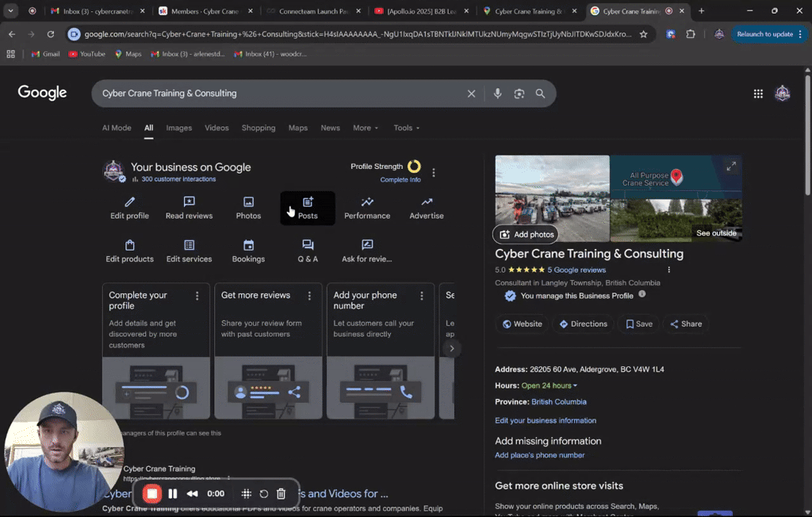
Task: Open Read reviews
Action: pyautogui.click(x=189, y=209)
